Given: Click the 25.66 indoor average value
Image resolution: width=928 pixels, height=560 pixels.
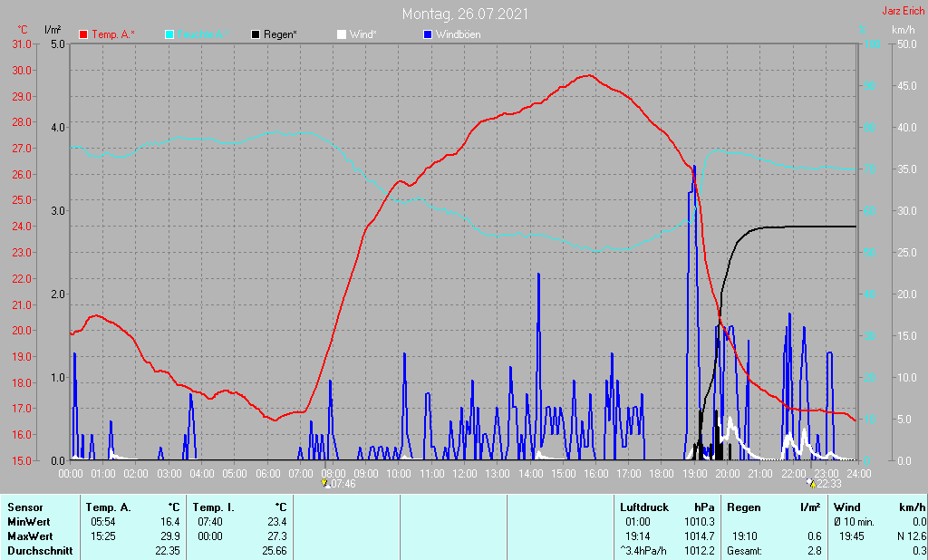Looking at the screenshot, I should (x=275, y=551).
